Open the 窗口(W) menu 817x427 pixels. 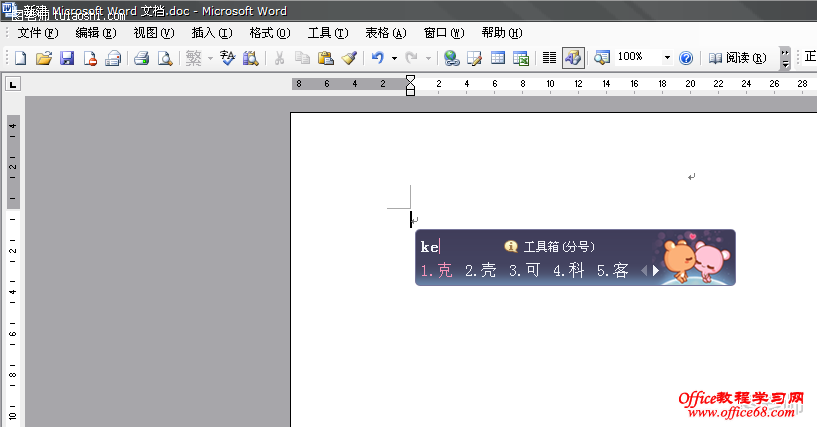(x=444, y=33)
